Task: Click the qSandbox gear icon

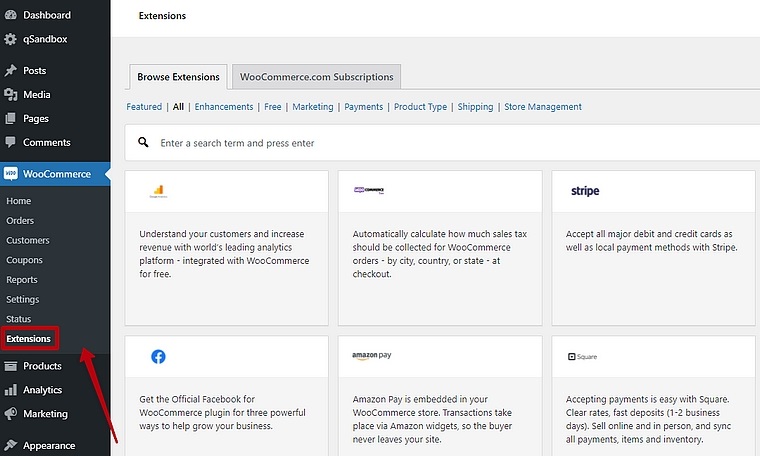Action: pyautogui.click(x=11, y=39)
